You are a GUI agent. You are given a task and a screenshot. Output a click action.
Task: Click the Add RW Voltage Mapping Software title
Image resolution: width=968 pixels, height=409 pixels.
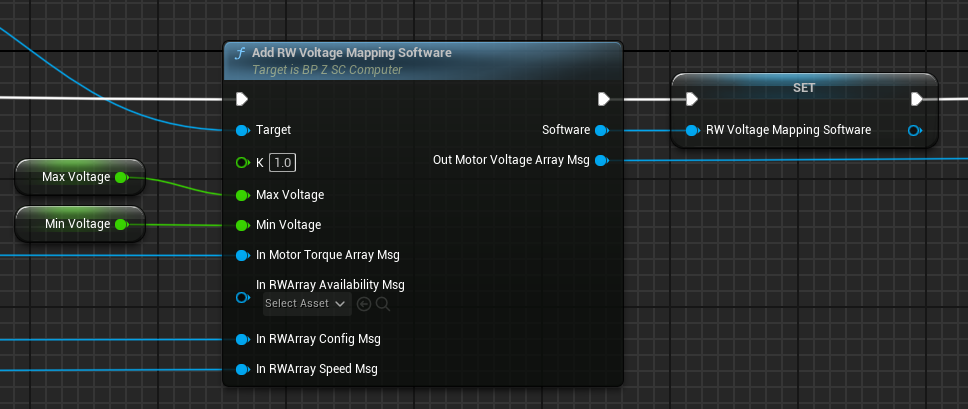[x=351, y=53]
